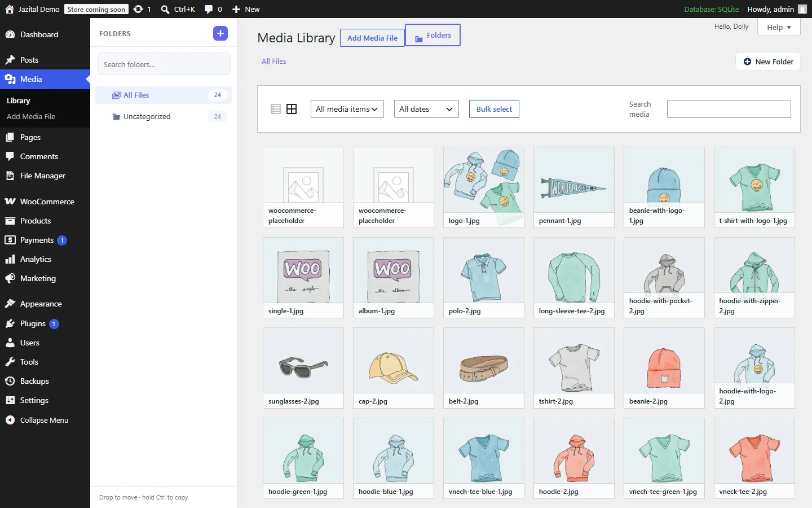The width and height of the screenshot is (812, 508).
Task: Open the All dates filter dropdown
Action: click(426, 109)
